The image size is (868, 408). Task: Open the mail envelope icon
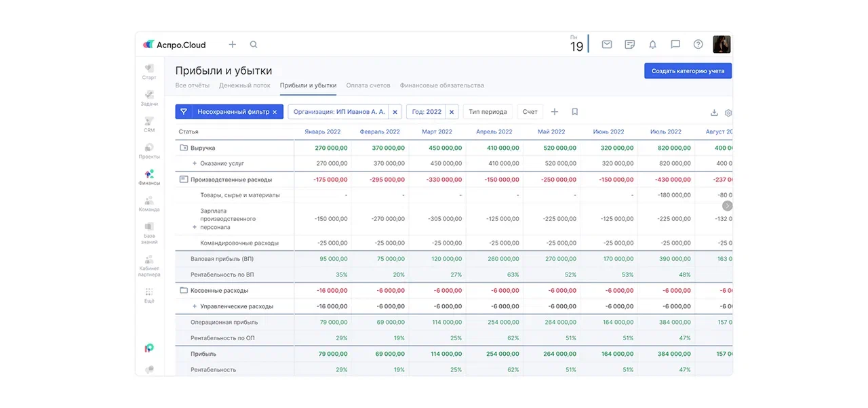tap(607, 45)
